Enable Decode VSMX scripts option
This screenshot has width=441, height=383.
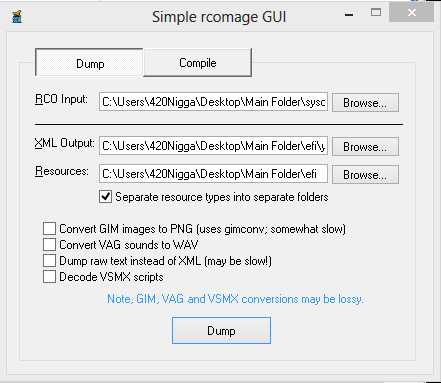tap(49, 277)
